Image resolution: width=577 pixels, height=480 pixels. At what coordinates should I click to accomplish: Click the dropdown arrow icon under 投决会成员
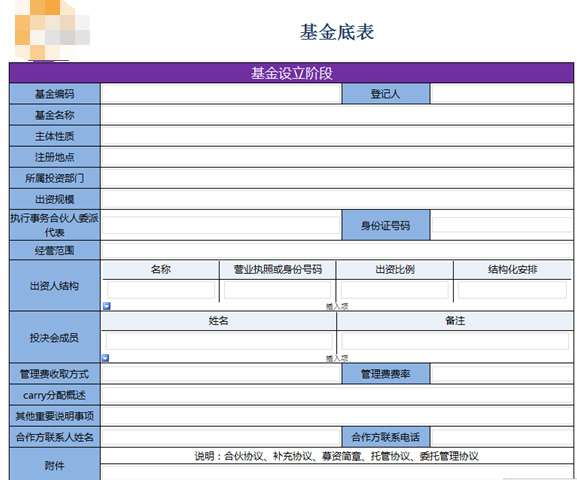106,358
